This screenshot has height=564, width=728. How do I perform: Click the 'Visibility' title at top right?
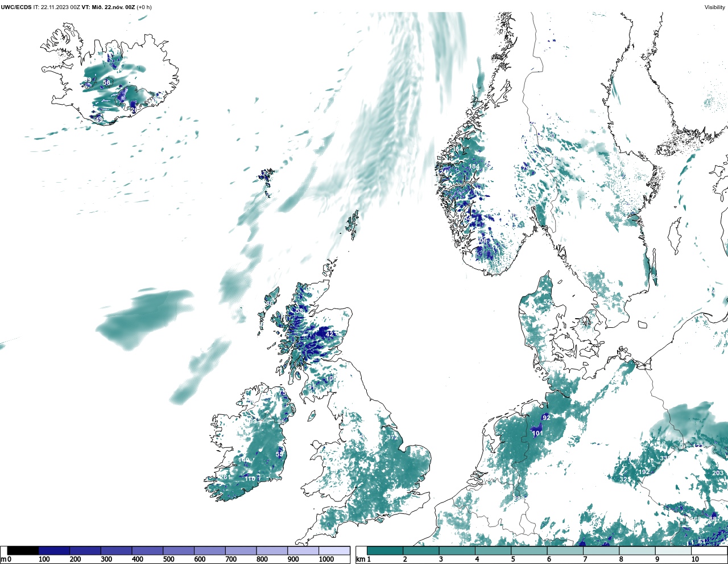click(x=714, y=7)
